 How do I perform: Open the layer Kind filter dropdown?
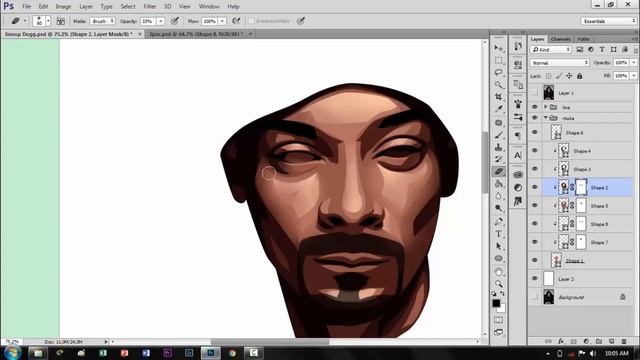[x=551, y=49]
